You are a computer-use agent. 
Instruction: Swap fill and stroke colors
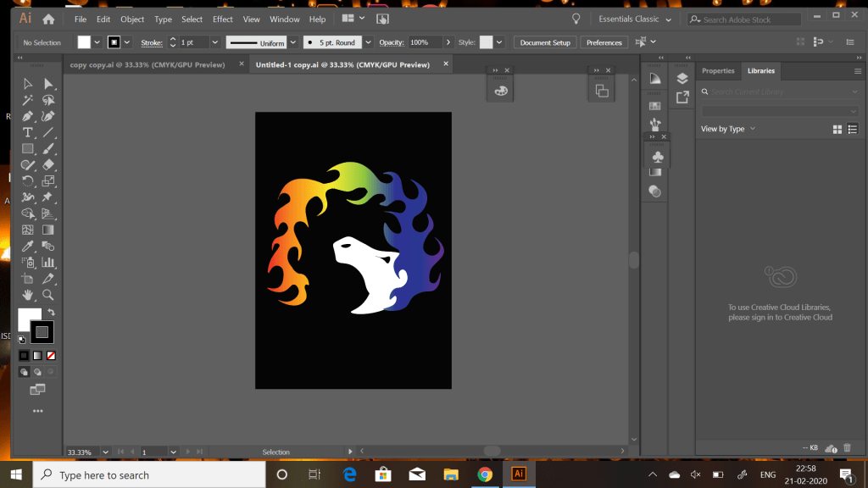coord(51,313)
